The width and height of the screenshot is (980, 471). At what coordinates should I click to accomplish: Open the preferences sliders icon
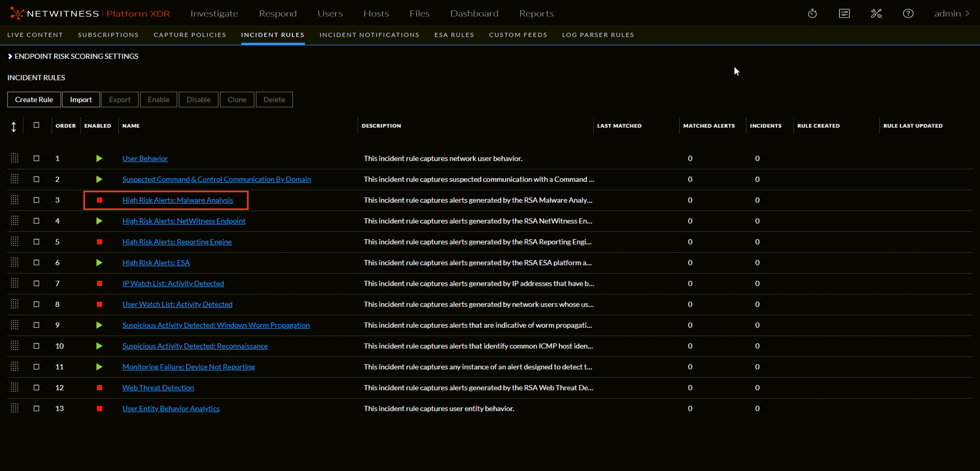[x=844, y=13]
